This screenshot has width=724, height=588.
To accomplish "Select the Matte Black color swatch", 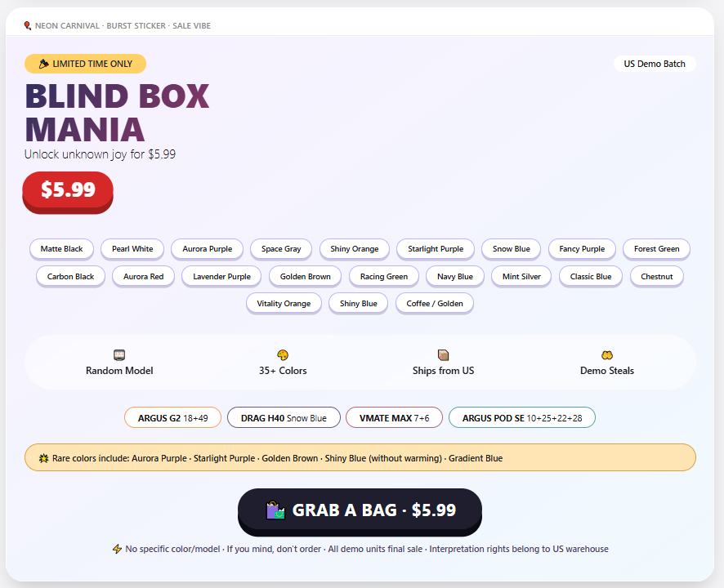I will pos(61,249).
